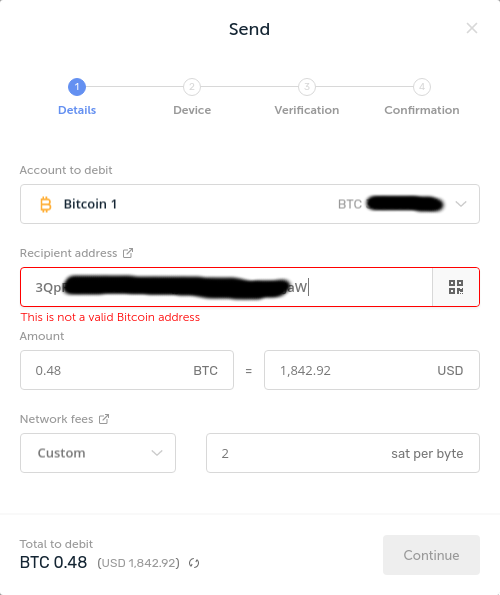Select step 4 Confirmation circle

pos(422,87)
